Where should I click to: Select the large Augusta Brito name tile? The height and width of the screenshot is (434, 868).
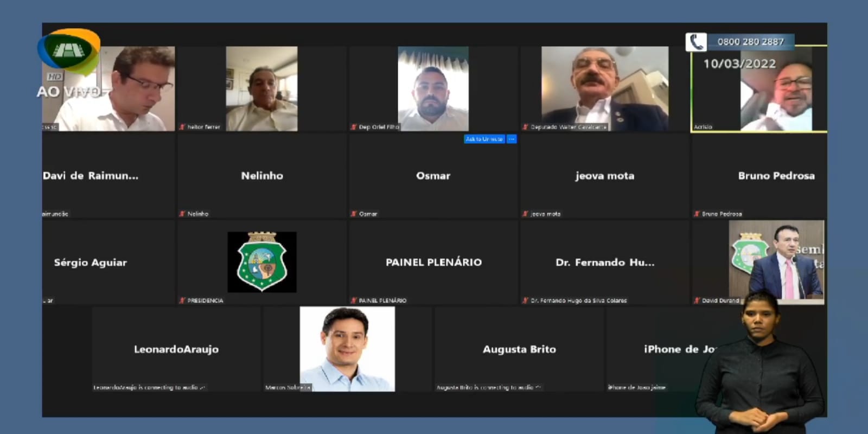519,349
